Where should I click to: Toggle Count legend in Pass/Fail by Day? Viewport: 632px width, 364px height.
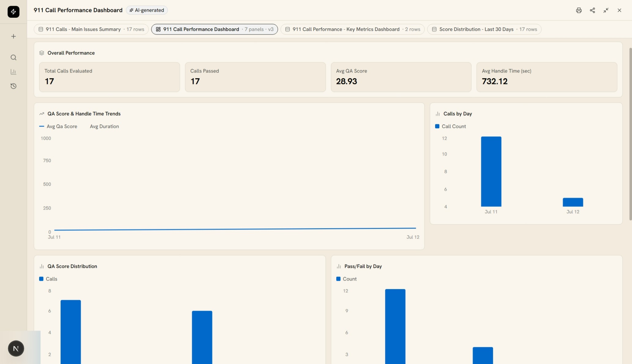pyautogui.click(x=346, y=279)
